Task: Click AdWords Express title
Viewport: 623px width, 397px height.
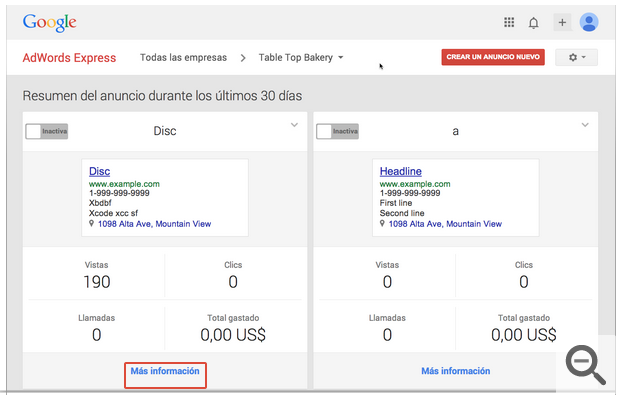Action: tap(70, 58)
